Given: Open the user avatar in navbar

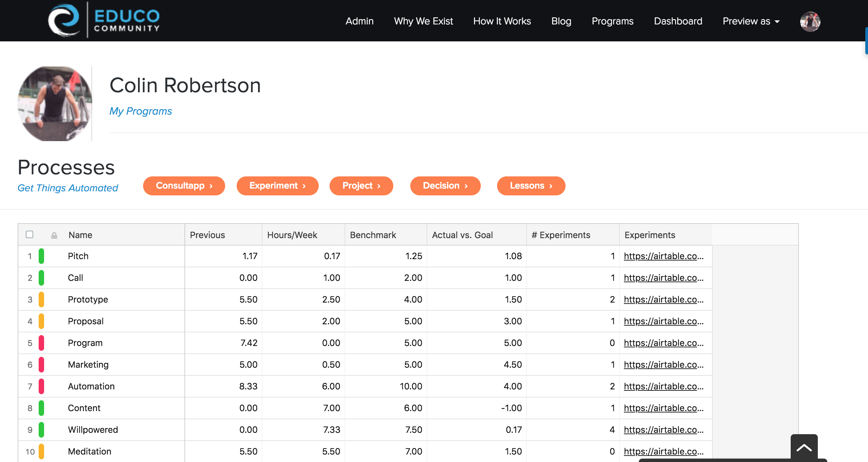Looking at the screenshot, I should (810, 21).
